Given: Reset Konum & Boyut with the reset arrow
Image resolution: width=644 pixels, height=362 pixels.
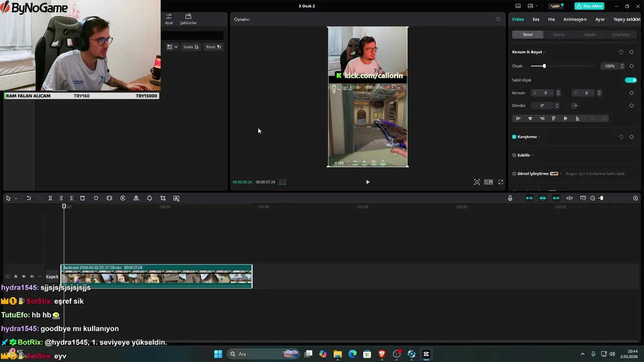Looking at the screenshot, I should tap(621, 52).
